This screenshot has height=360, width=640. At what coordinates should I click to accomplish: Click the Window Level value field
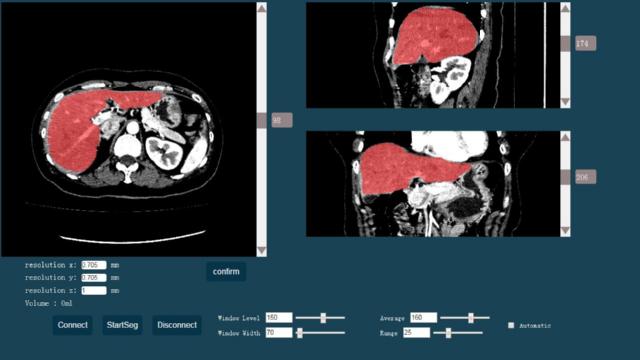tap(279, 318)
